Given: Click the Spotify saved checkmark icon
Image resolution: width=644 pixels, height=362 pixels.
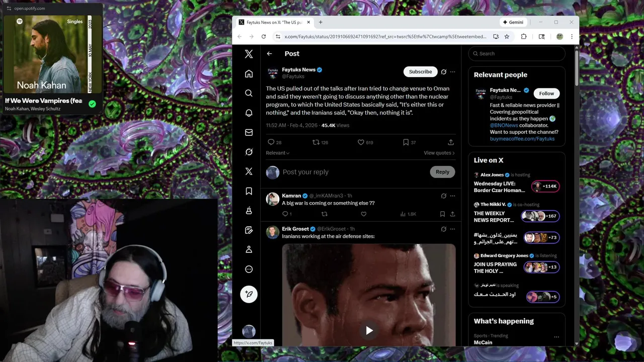Looking at the screenshot, I should point(92,104).
